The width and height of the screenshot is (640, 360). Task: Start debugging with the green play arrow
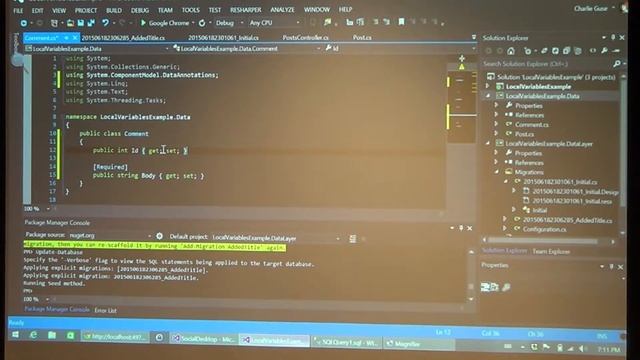143,23
